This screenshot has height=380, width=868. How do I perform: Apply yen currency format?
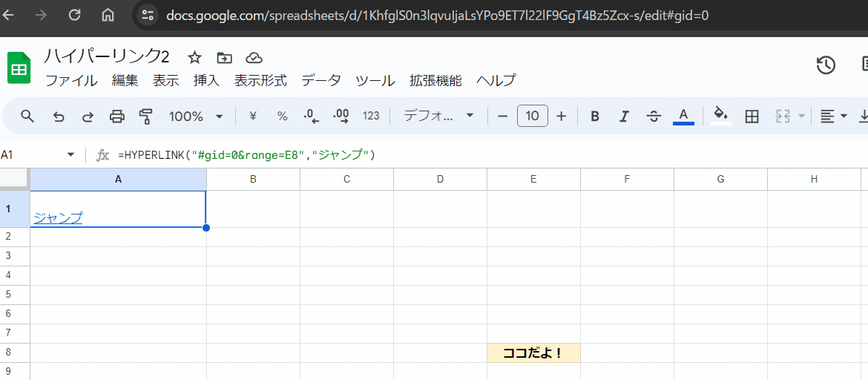coord(253,117)
